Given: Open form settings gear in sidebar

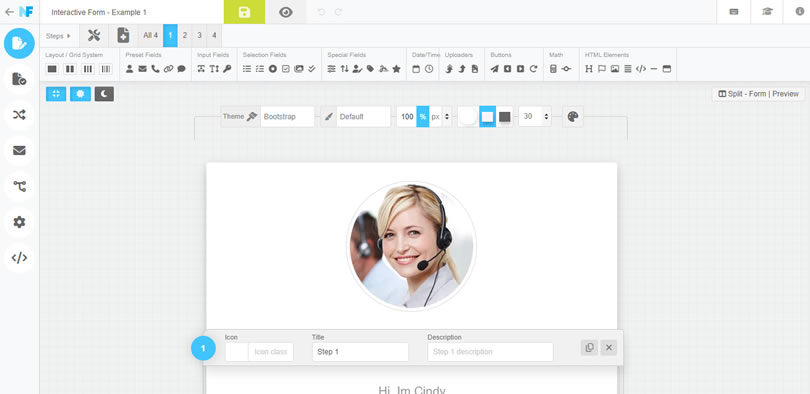Looking at the screenshot, I should tap(19, 222).
